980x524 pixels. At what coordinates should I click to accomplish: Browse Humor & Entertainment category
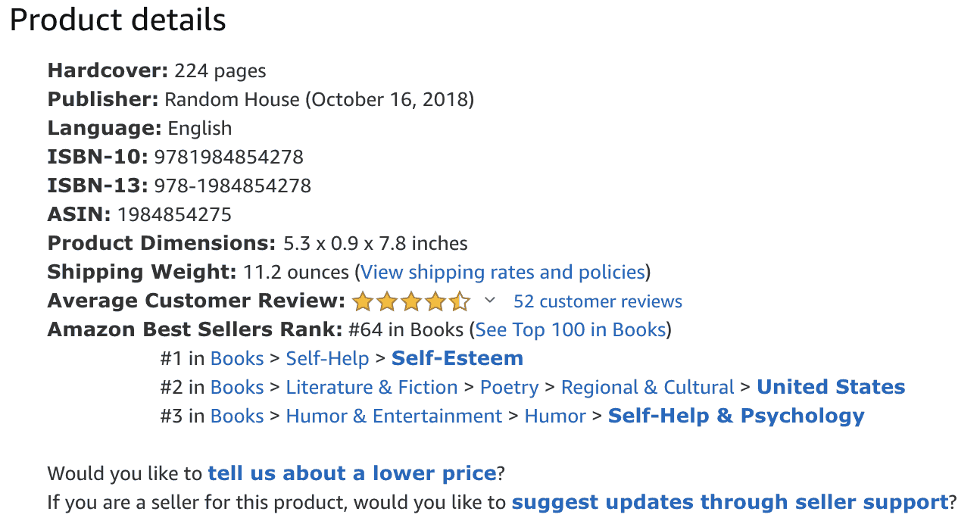[x=394, y=416]
